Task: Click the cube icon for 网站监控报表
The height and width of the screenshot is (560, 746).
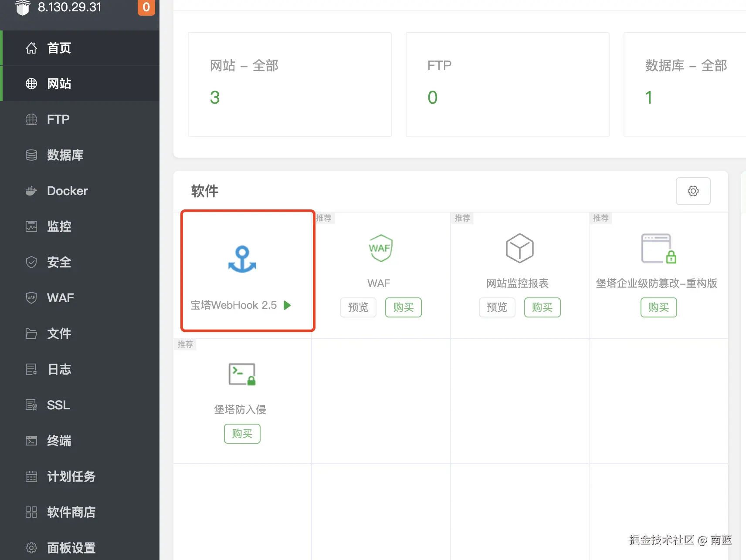Action: (x=519, y=248)
